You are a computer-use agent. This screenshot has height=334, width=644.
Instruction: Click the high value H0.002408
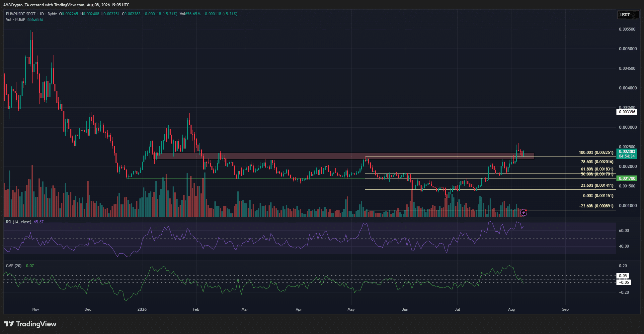click(90, 14)
